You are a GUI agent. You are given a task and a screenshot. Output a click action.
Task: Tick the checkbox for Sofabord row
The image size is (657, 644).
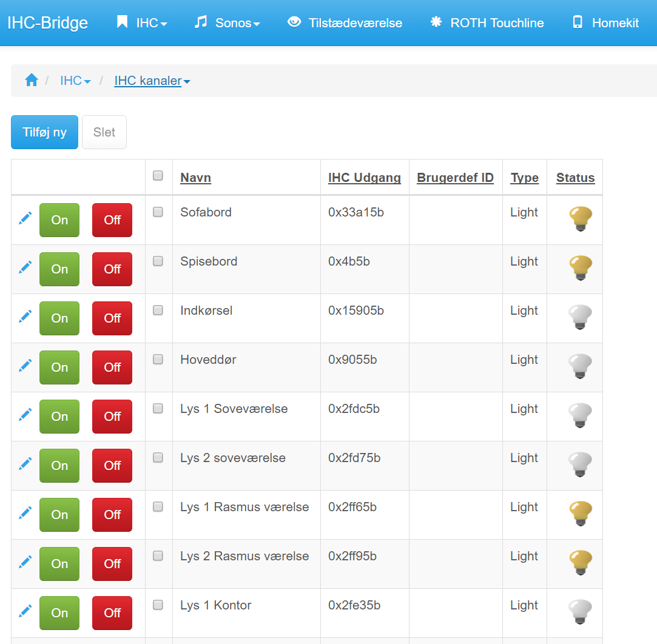158,212
